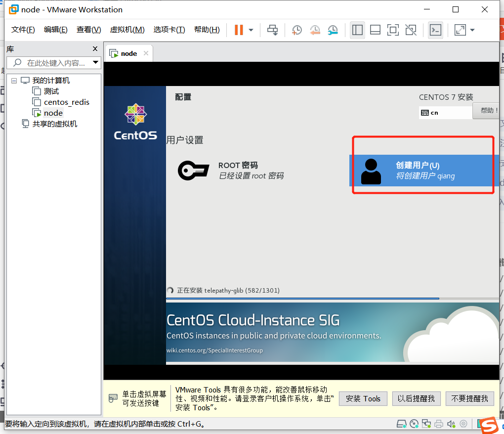Image resolution: width=504 pixels, height=434 pixels.
Task: Open the 虚拟机(M) menu
Action: coord(127,30)
